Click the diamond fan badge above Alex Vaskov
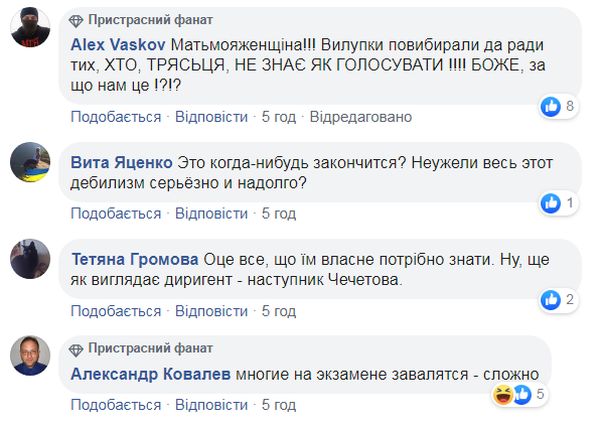The image size is (600, 424). point(77,20)
